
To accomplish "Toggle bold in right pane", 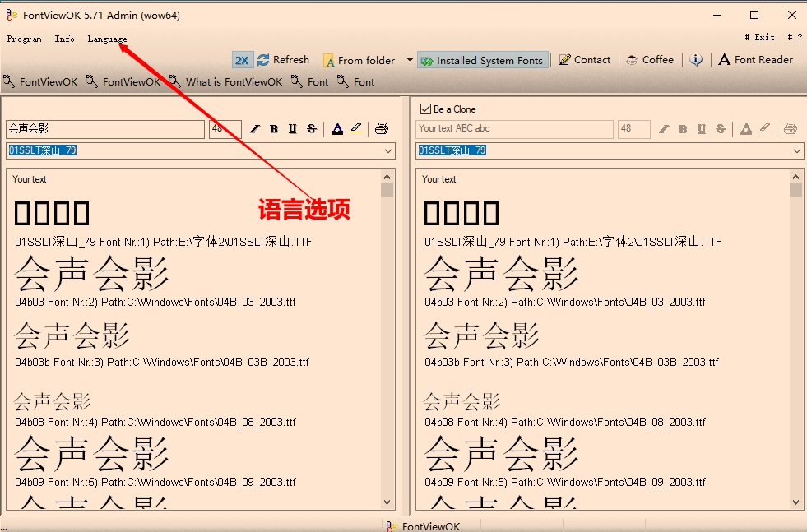I will pos(683,128).
